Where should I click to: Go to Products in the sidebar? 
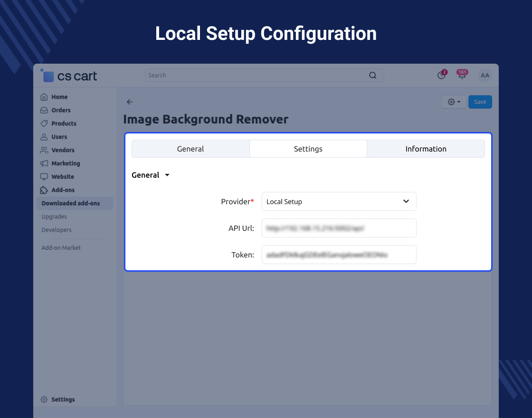pyautogui.click(x=64, y=123)
